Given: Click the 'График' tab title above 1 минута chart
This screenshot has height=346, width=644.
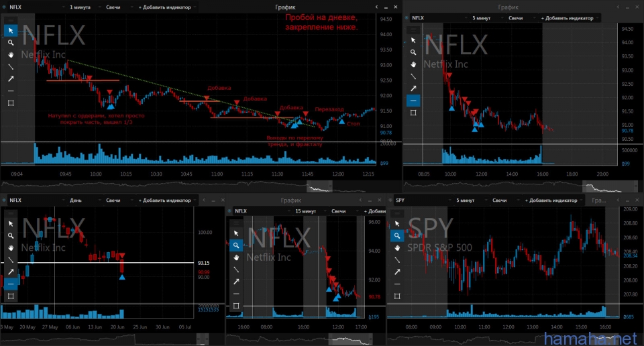Looking at the screenshot, I should click(286, 7).
